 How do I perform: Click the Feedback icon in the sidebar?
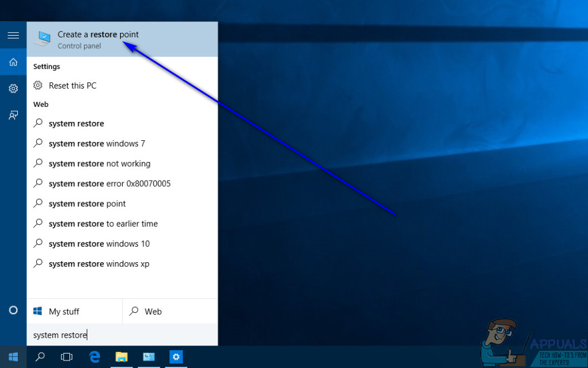[x=13, y=115]
